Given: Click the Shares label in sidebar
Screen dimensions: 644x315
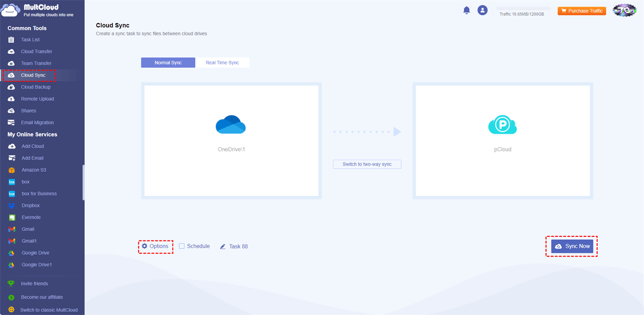Looking at the screenshot, I should click(29, 111).
